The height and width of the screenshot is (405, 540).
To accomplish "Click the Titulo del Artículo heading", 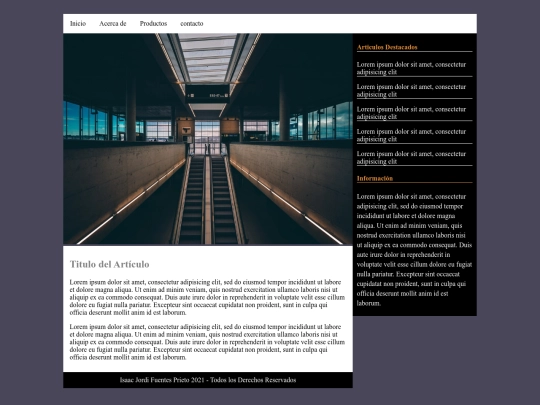I will click(x=110, y=264).
